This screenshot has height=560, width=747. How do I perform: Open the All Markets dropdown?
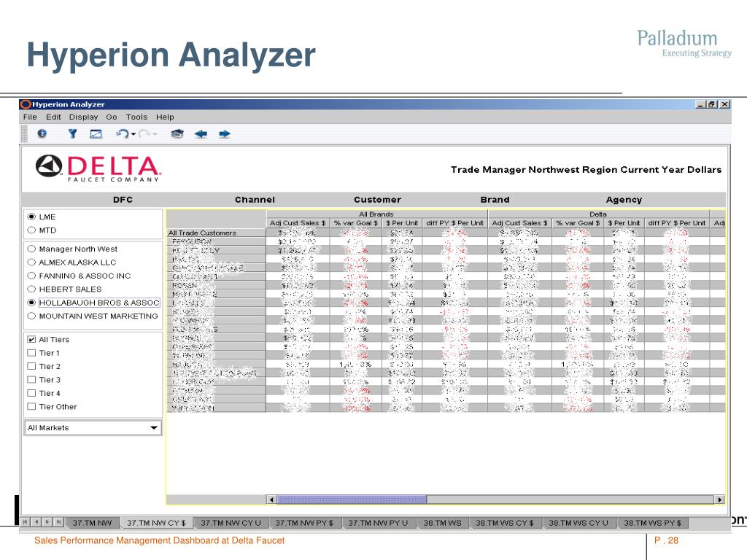point(93,427)
